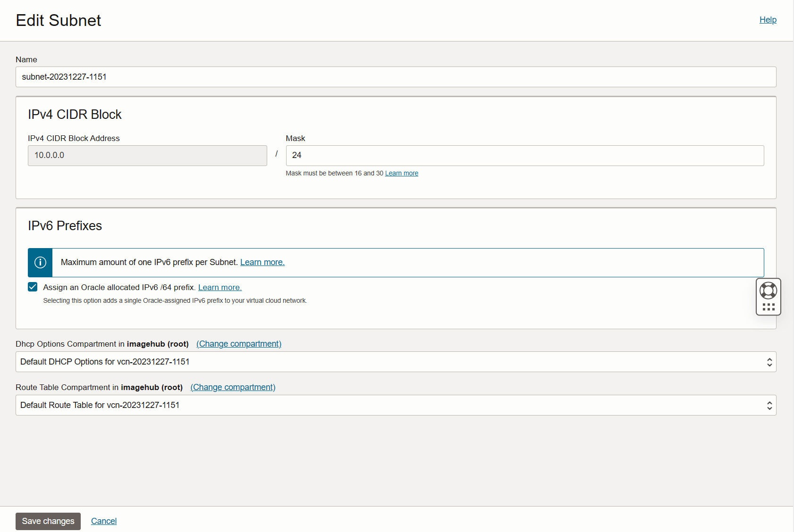Click Save changes button
Viewport: 794px width, 532px height.
(x=48, y=521)
